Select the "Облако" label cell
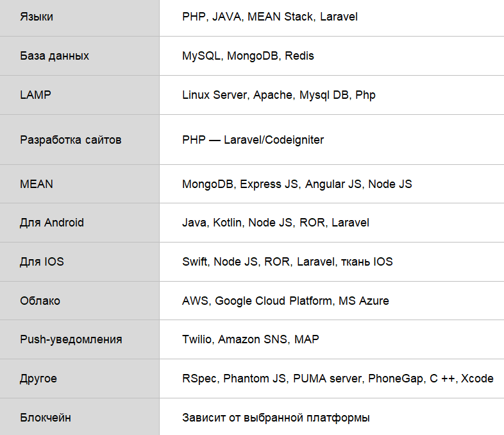Screen dimensions: 504x435 [x=40, y=301]
